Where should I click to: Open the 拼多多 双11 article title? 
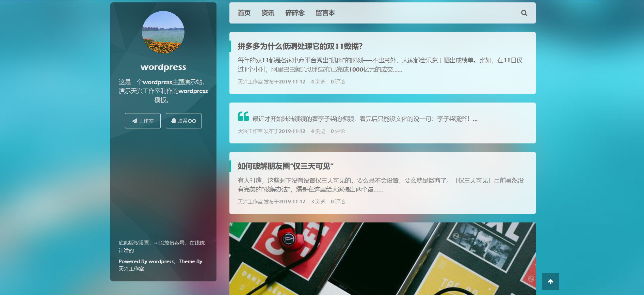point(300,46)
